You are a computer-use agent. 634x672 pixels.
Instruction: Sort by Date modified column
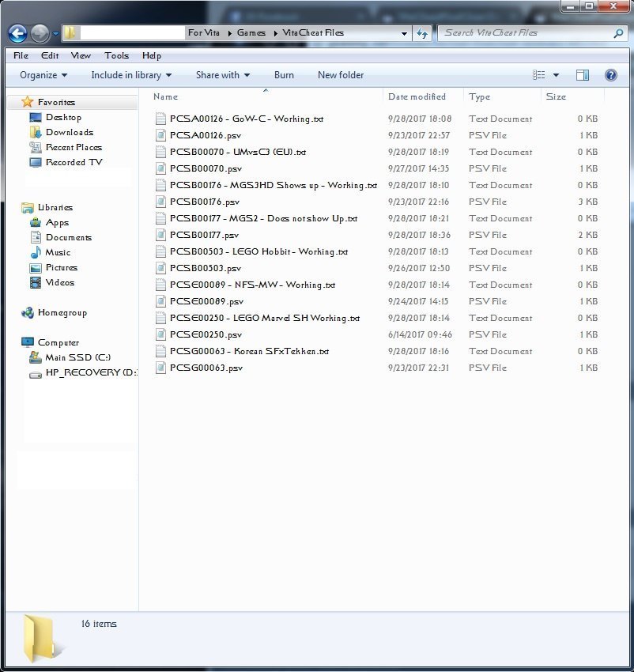tap(417, 97)
